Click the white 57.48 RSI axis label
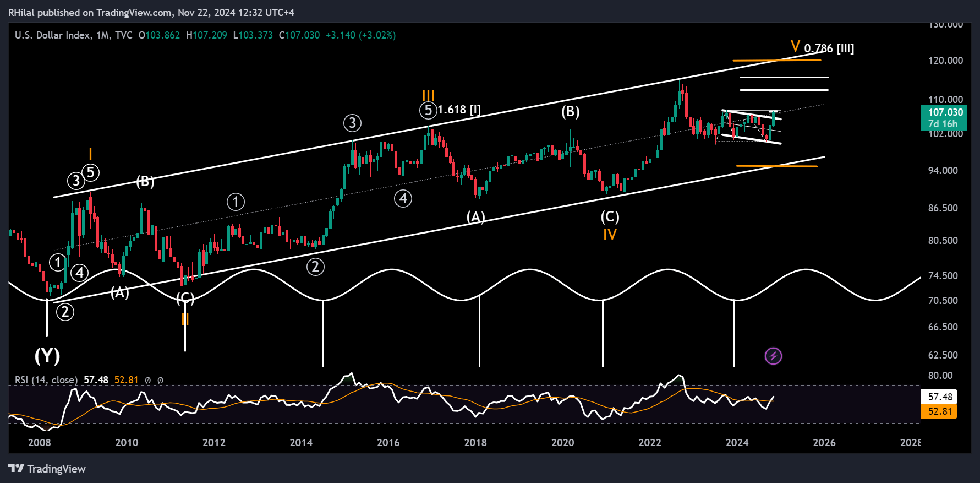This screenshot has width=980, height=483. (x=940, y=397)
